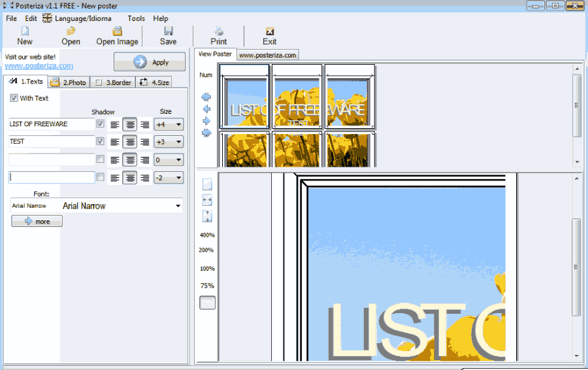The height and width of the screenshot is (370, 588).
Task: Switch to the www.posteriza.com tab
Action: pos(268,55)
